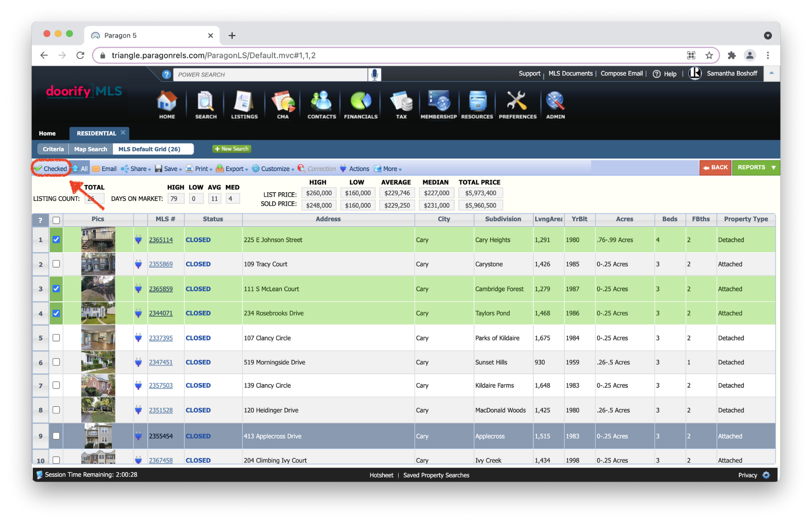This screenshot has height=524, width=812.
Task: Open the CMA module icon
Action: point(283,104)
